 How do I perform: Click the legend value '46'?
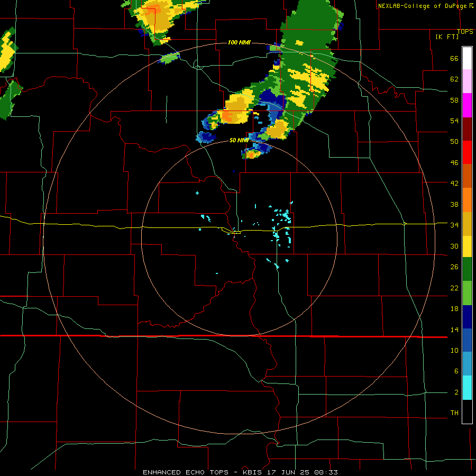coord(454,163)
